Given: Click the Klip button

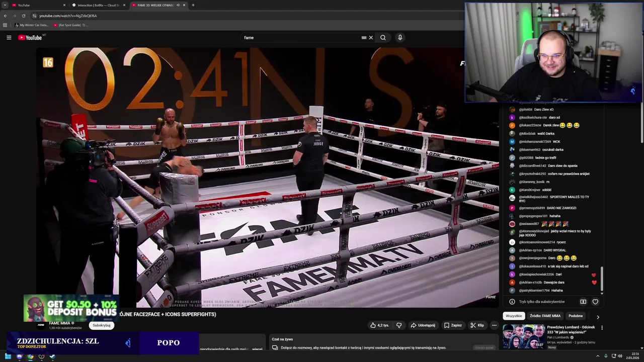Looking at the screenshot, I should (477, 325).
